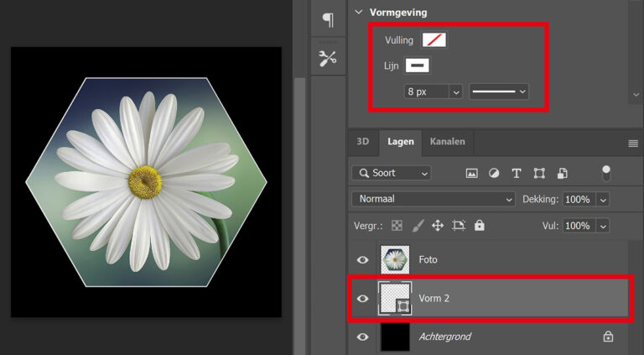Toggle the layer filtering switch
The height and width of the screenshot is (355, 644).
click(x=606, y=172)
